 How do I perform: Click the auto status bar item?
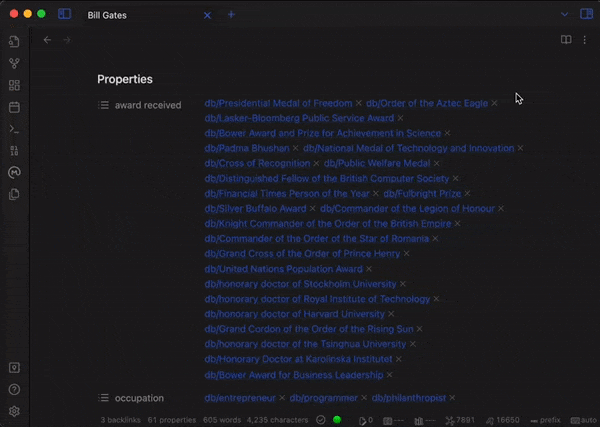(x=585, y=420)
